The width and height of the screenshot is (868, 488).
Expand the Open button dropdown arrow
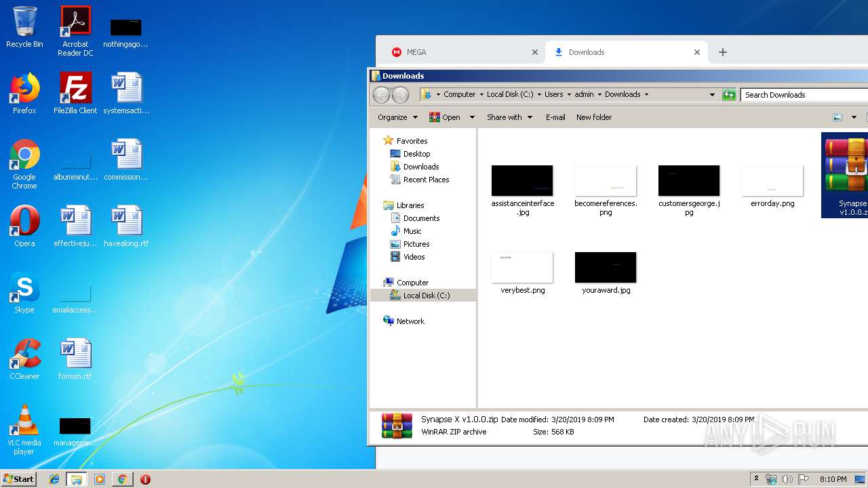472,117
